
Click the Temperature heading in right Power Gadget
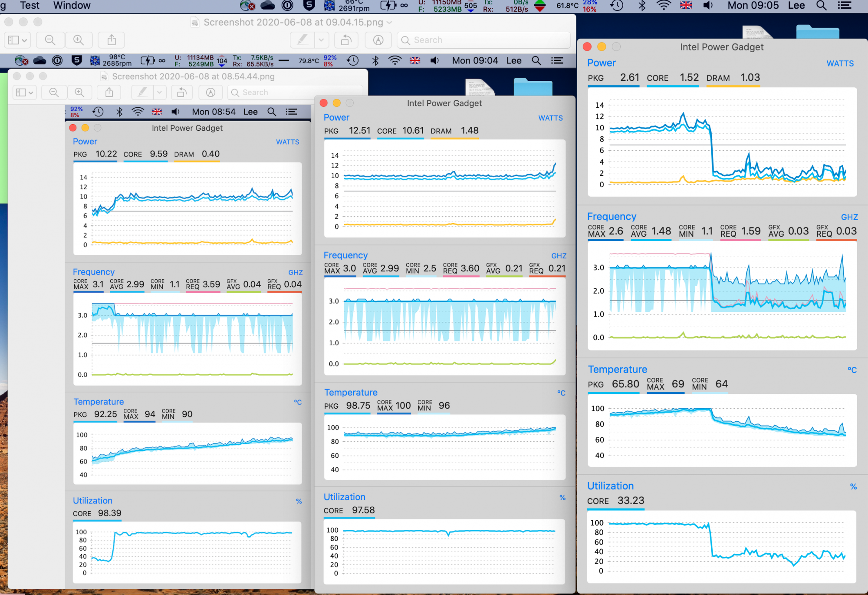[x=617, y=370]
